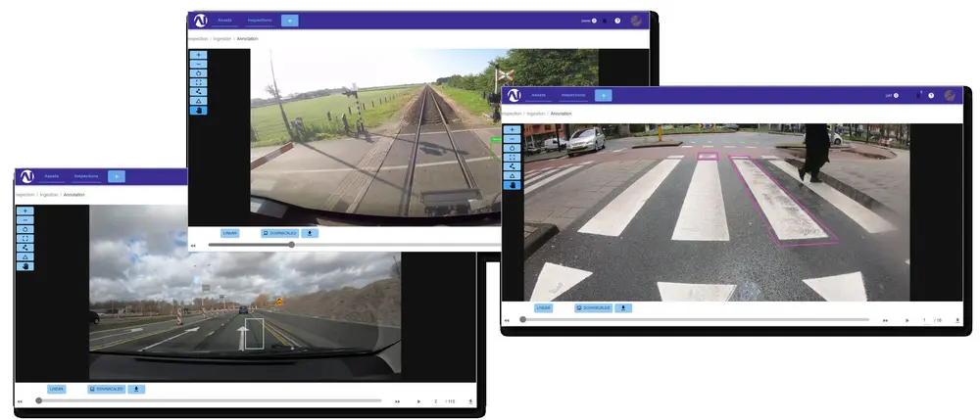Rewind frames in crosswalk window
The height and width of the screenshot is (420, 980).
[x=507, y=321]
